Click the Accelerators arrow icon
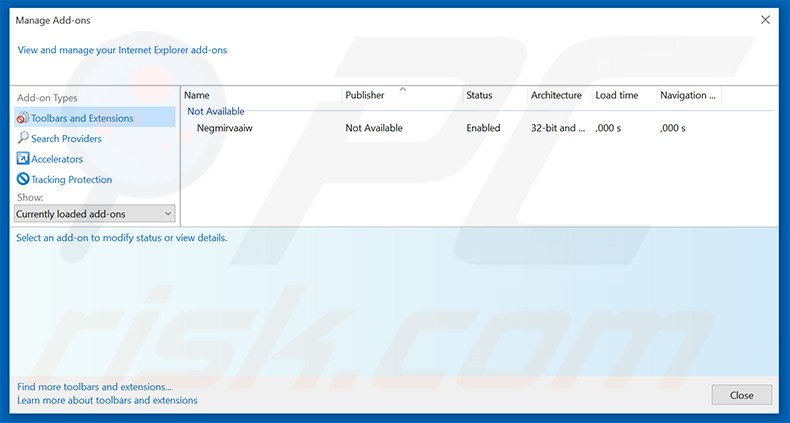This screenshot has width=790, height=423. (23, 159)
